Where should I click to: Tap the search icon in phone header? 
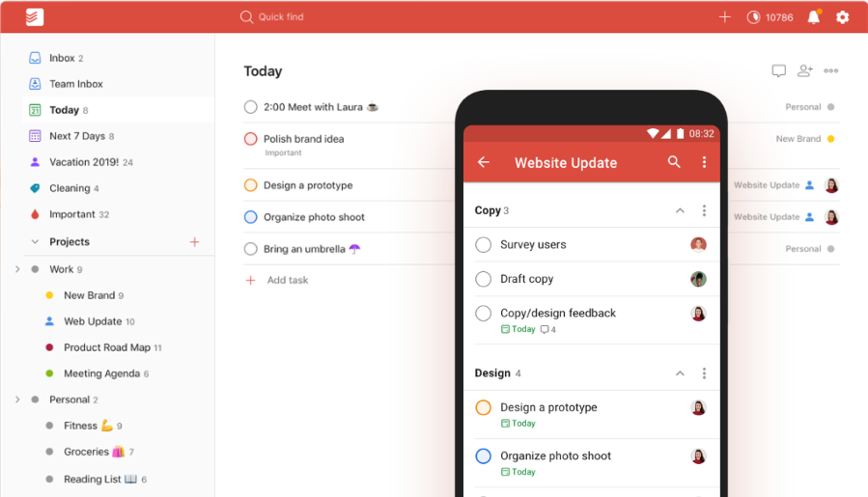[674, 162]
